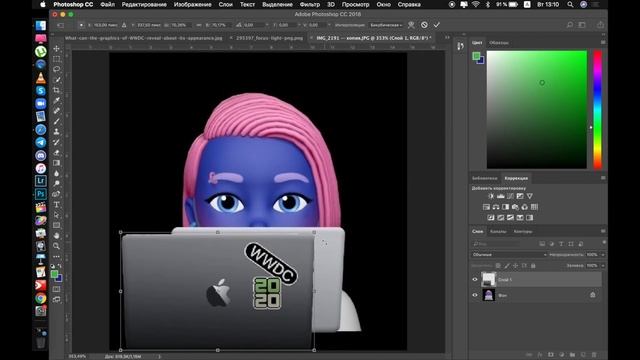Create a new layer group
Viewport: 640px width, 360px height.
coord(572,355)
